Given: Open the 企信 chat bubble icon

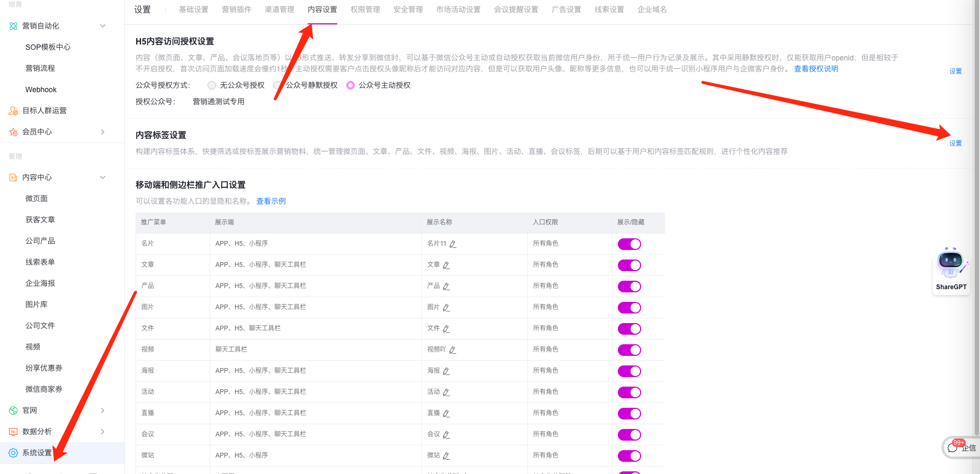Looking at the screenshot, I should coord(952,448).
